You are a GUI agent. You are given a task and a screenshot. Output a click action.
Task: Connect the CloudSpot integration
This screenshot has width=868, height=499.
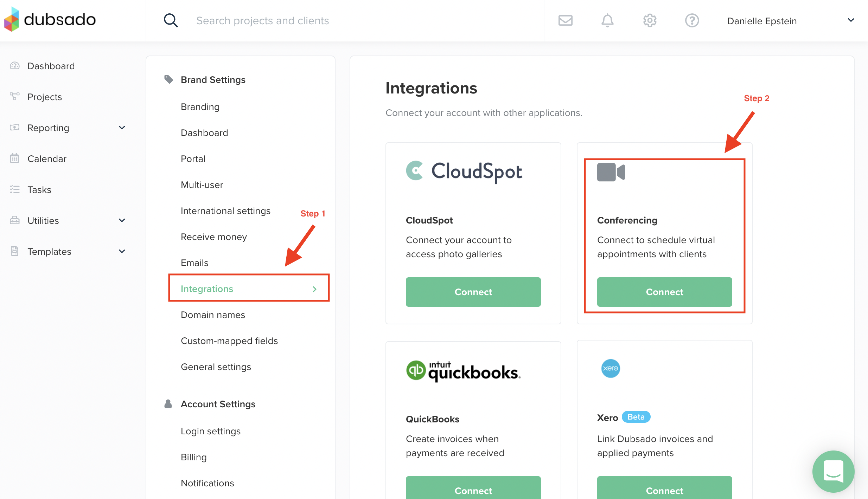pos(473,292)
